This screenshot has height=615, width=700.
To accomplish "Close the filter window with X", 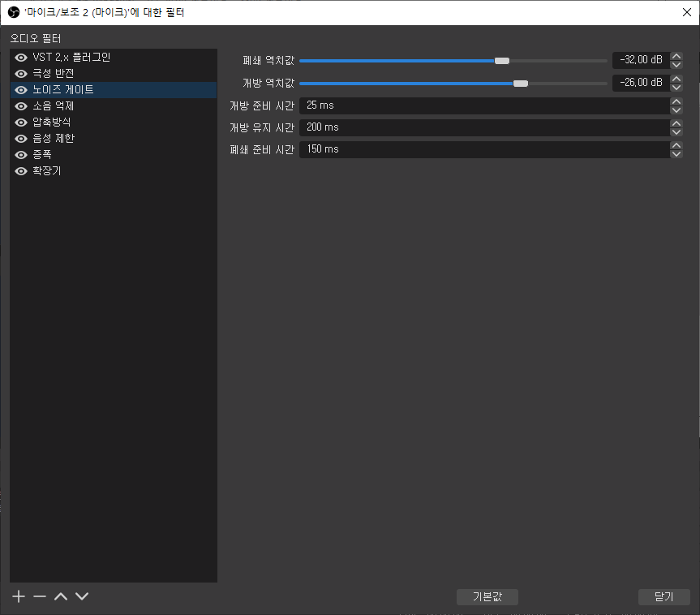I will (x=686, y=12).
